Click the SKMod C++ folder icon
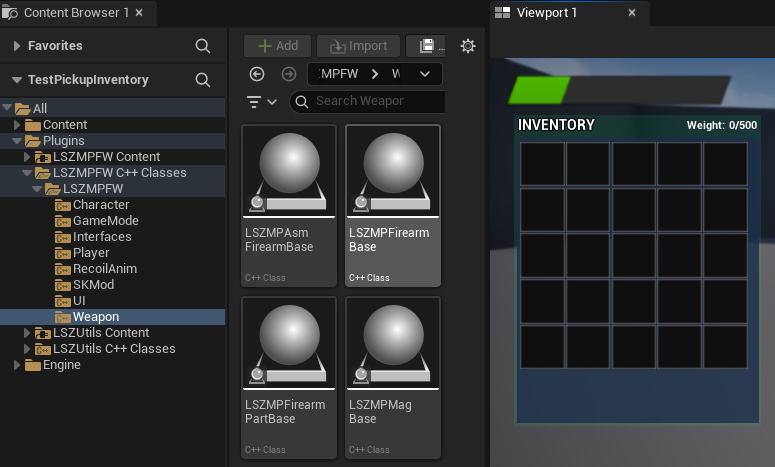The image size is (775, 467). 62,285
